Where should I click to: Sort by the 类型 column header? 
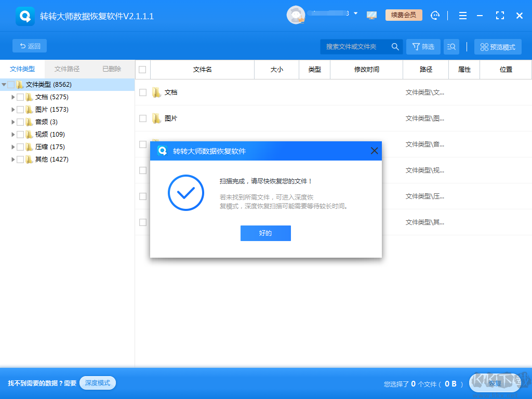click(314, 70)
